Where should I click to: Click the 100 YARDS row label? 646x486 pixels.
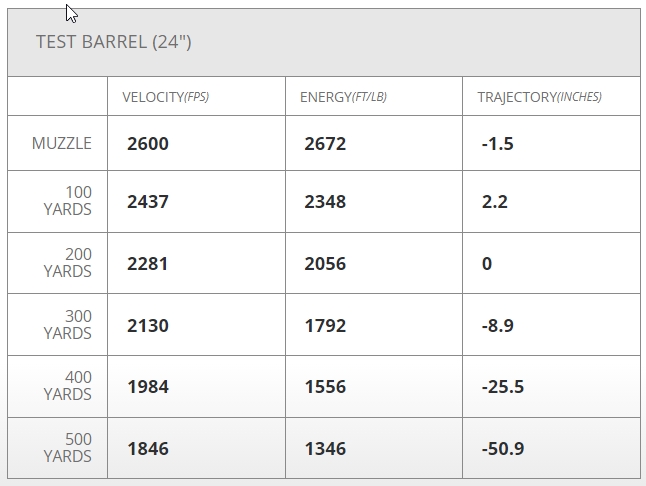point(68,201)
